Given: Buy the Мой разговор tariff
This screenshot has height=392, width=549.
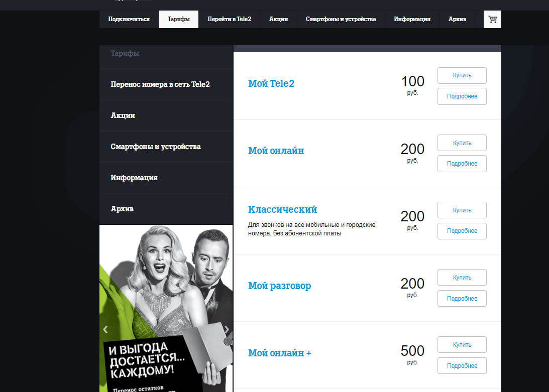Looking at the screenshot, I should (462, 277).
